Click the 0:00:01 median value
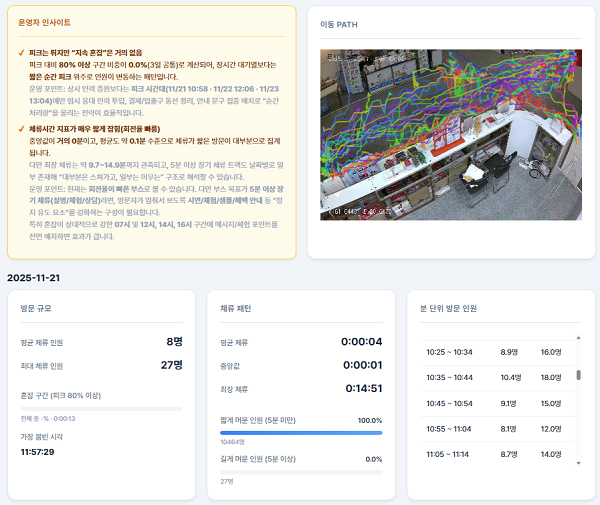This screenshot has height=505, width=600. click(x=362, y=365)
